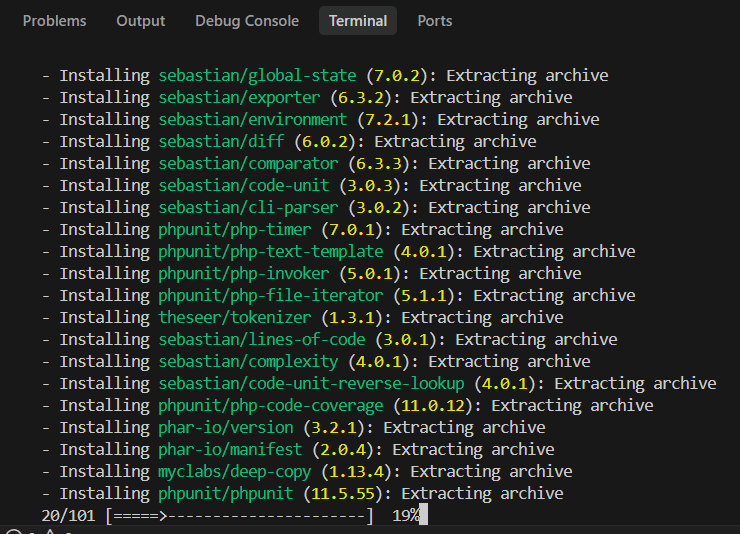Open the Ports tab
740x534 pixels.
click(x=435, y=21)
